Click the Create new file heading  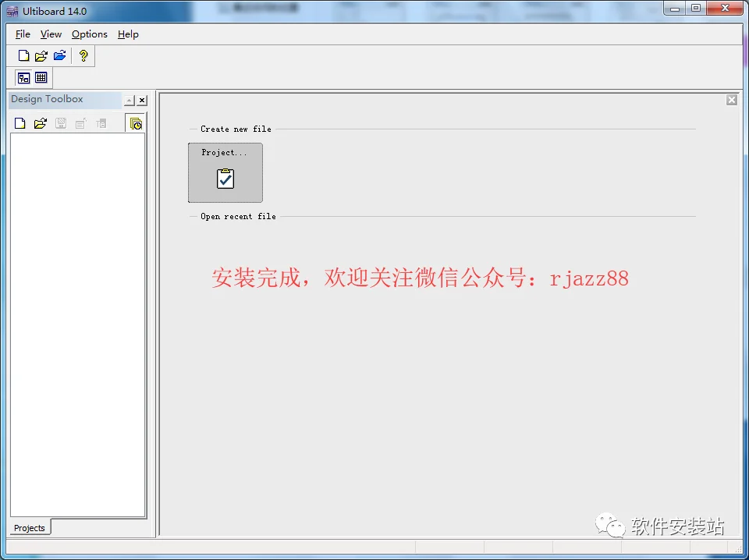[x=236, y=129]
